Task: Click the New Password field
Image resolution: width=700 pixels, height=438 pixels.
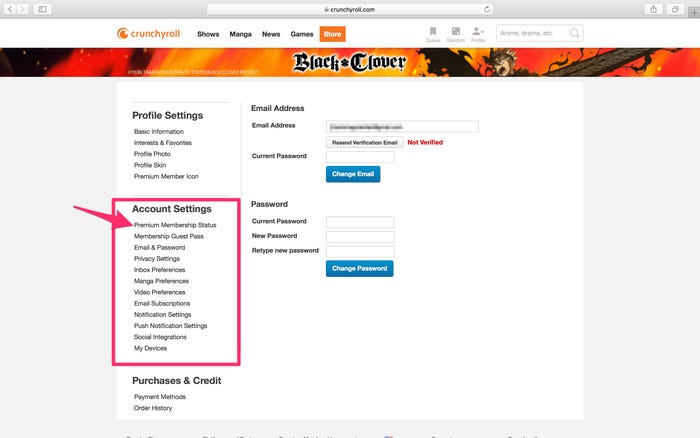Action: coord(360,236)
